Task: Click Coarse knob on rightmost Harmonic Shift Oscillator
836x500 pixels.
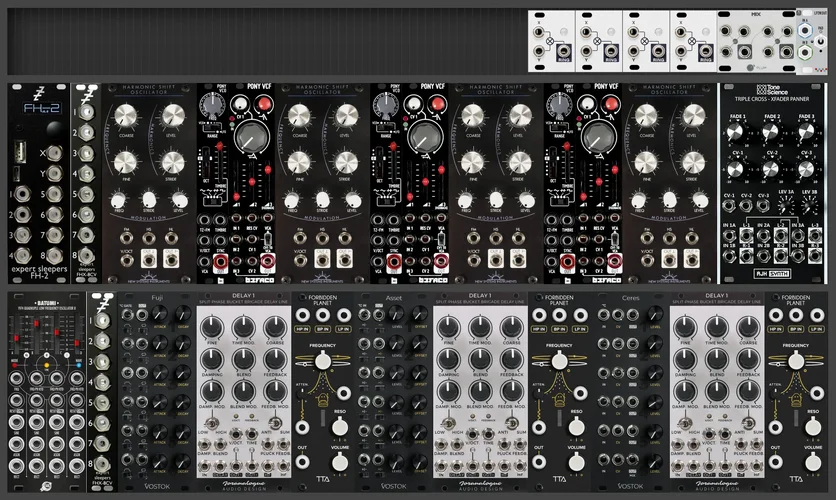Action: coord(646,115)
